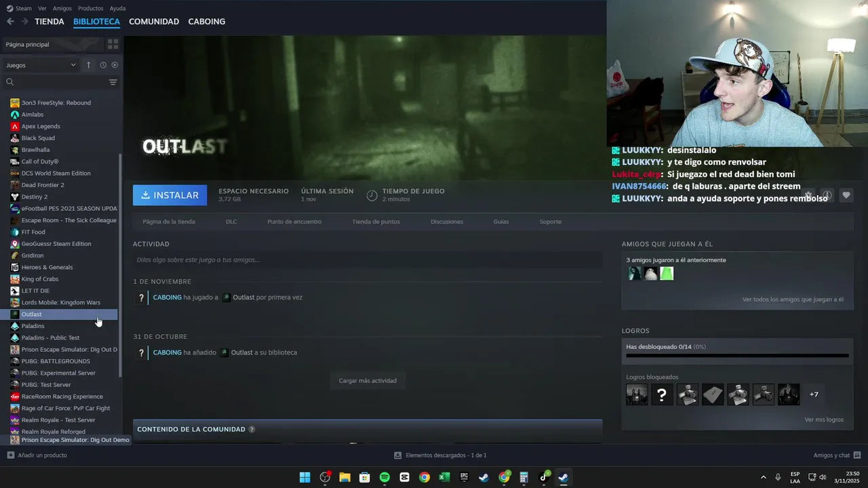Viewport: 868px width, 488px height.
Task: Click Ver mis logros link
Action: pyautogui.click(x=824, y=420)
